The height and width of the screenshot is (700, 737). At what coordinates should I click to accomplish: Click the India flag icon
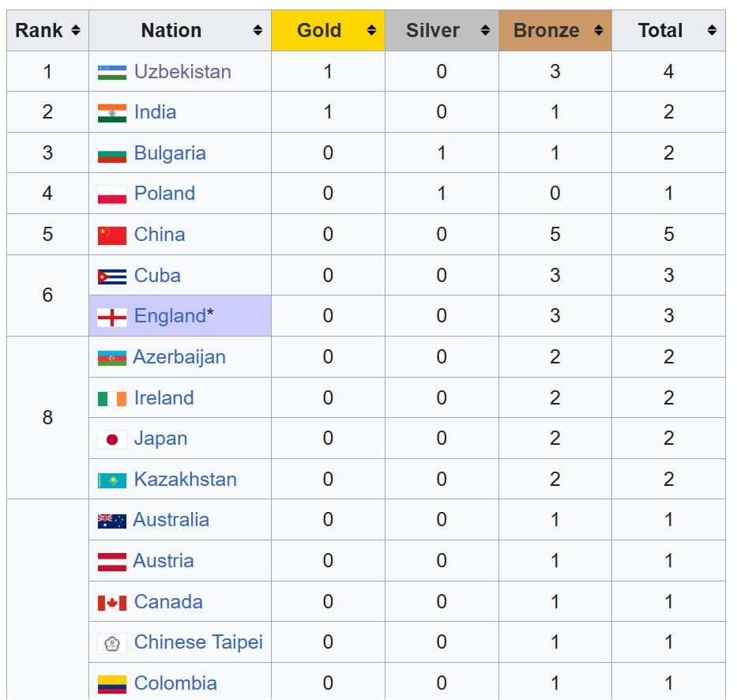pyautogui.click(x=112, y=113)
